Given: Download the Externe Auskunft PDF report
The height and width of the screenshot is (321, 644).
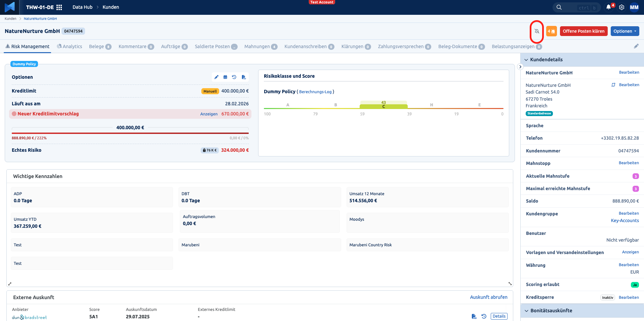Looking at the screenshot, I should click(474, 316).
